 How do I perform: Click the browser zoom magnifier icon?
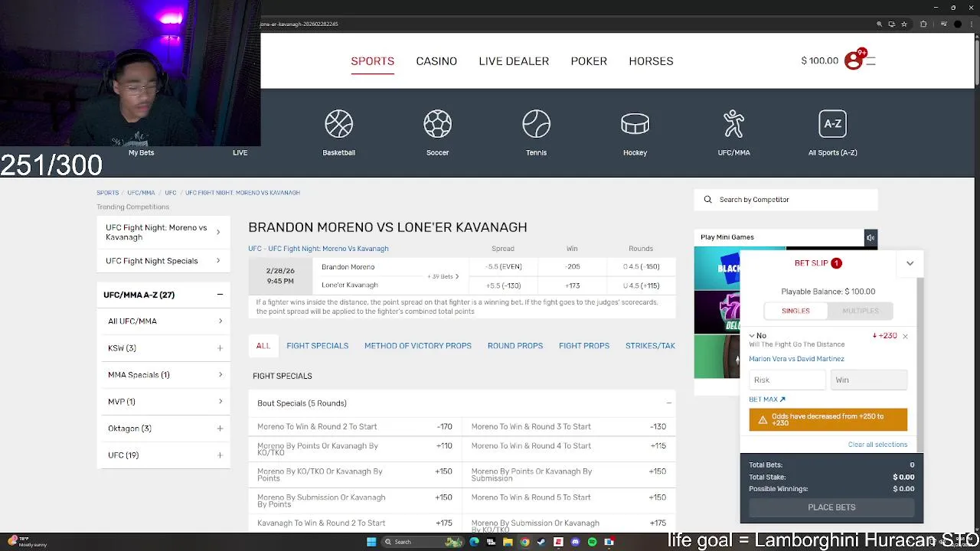tap(880, 24)
